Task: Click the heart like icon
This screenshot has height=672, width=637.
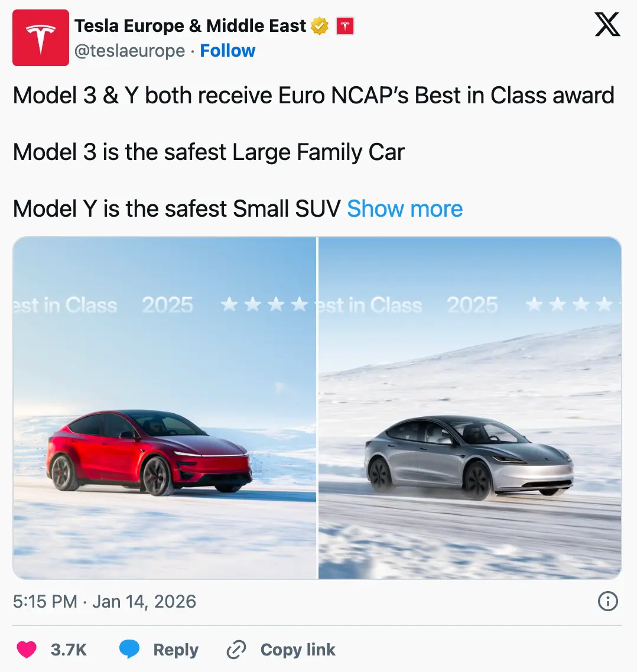Action: 27,650
